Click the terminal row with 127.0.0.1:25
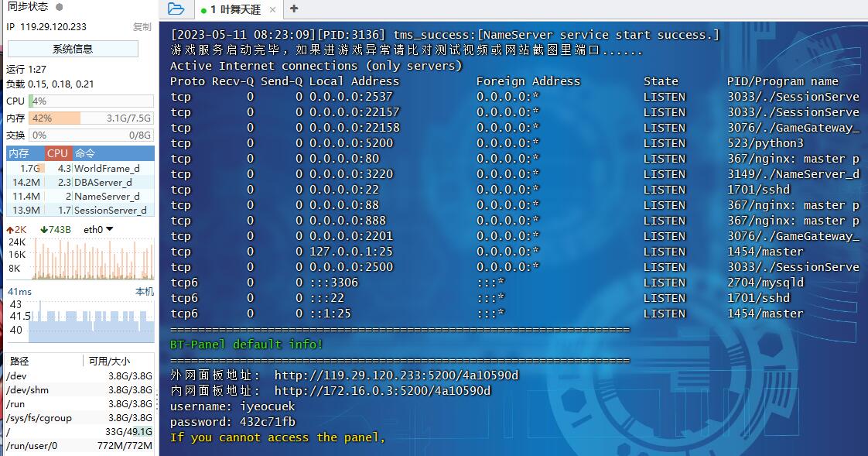868x456 pixels. (x=514, y=252)
